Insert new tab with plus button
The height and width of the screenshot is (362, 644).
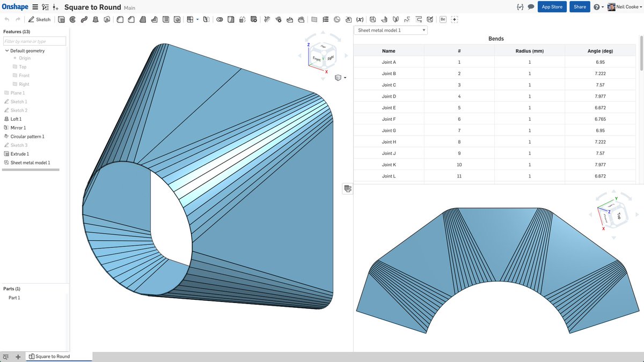tap(18, 357)
